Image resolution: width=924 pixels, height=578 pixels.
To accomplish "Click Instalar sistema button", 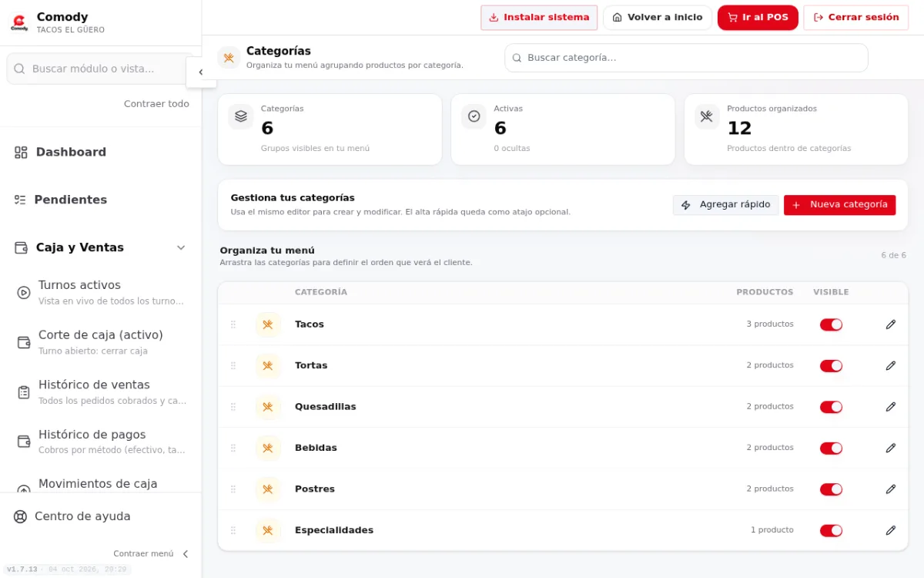I will coord(539,17).
